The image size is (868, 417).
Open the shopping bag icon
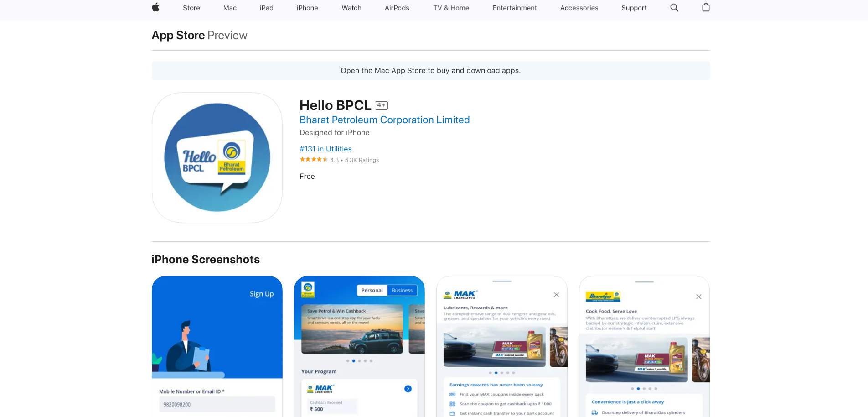pyautogui.click(x=706, y=7)
